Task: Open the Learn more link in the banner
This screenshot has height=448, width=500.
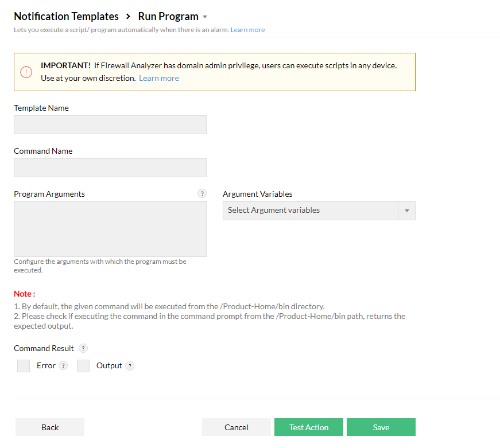Action: coord(158,78)
